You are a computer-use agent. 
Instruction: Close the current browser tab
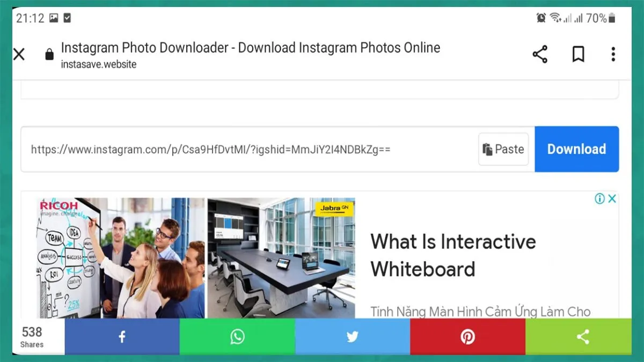pos(19,54)
